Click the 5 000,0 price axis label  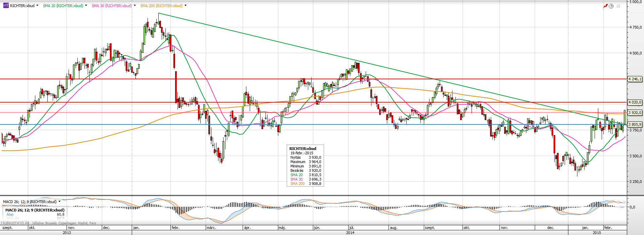click(635, 2)
